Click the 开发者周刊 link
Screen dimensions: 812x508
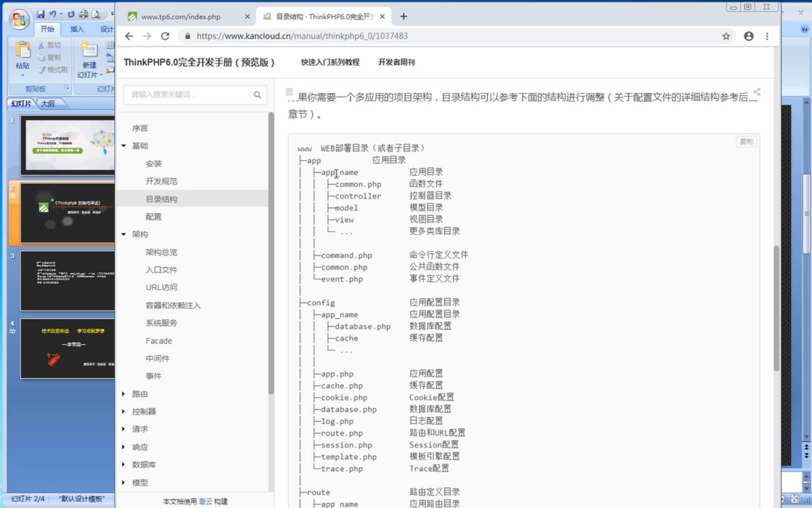click(x=396, y=62)
